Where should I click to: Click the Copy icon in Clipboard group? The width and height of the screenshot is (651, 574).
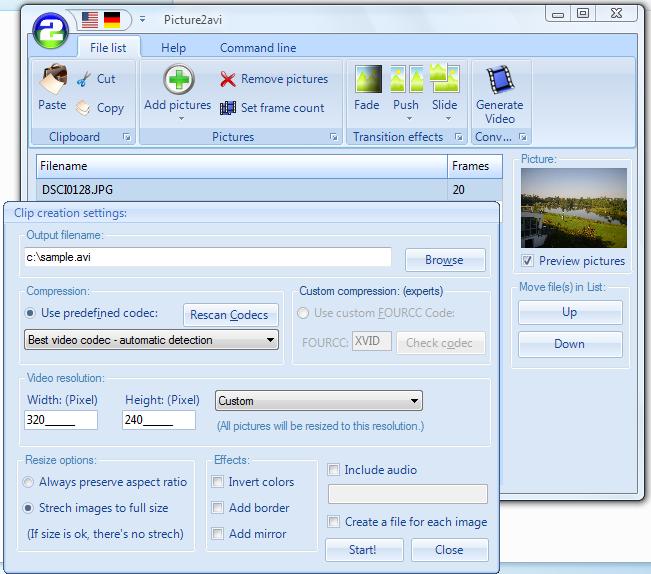point(84,108)
